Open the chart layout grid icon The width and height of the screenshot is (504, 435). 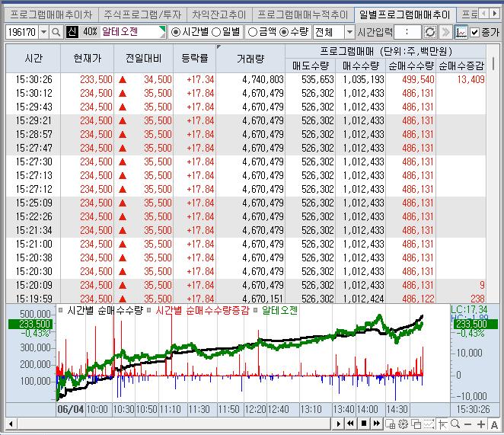point(391,424)
